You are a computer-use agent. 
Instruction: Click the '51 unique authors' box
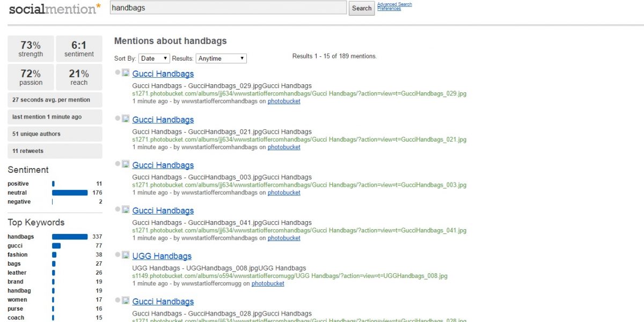[x=55, y=134]
